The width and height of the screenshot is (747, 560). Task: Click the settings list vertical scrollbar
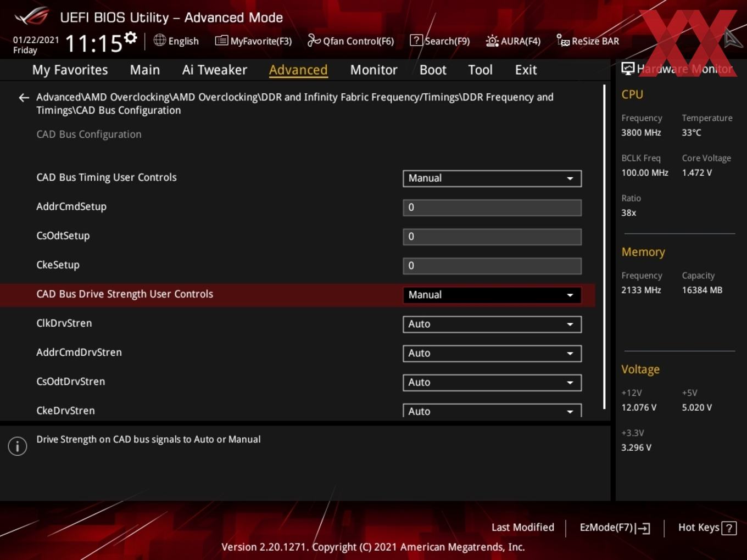(x=604, y=247)
